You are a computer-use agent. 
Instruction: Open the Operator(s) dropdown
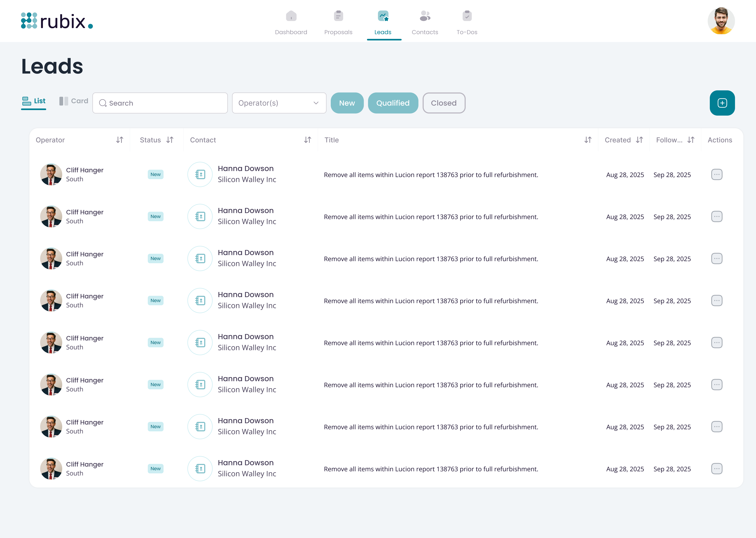[279, 103]
